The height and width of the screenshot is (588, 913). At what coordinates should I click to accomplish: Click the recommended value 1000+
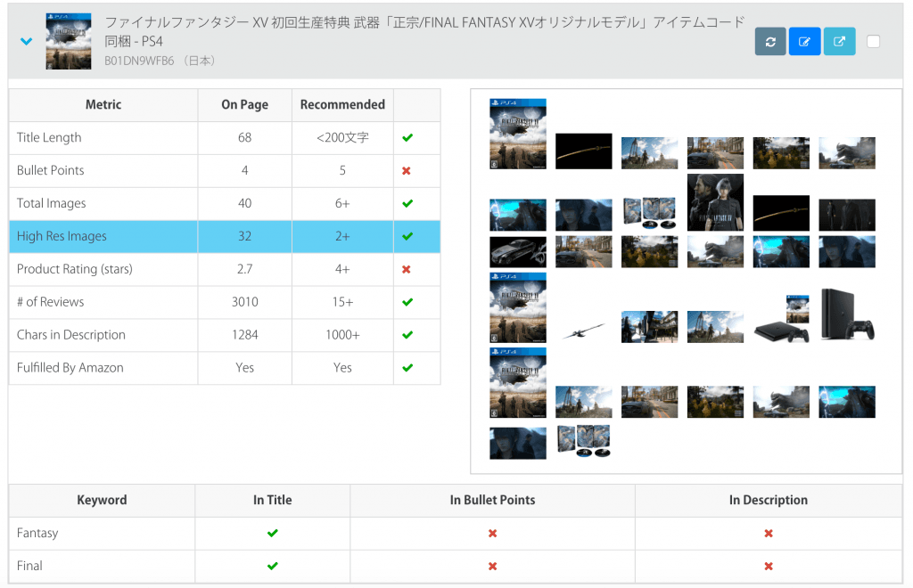342,335
